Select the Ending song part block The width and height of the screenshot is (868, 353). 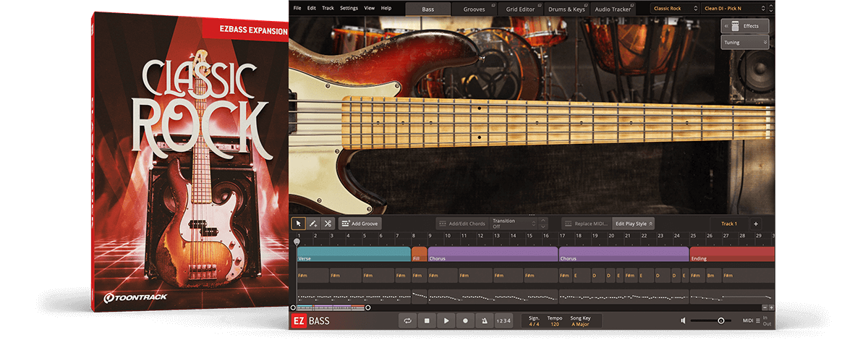pos(731,255)
